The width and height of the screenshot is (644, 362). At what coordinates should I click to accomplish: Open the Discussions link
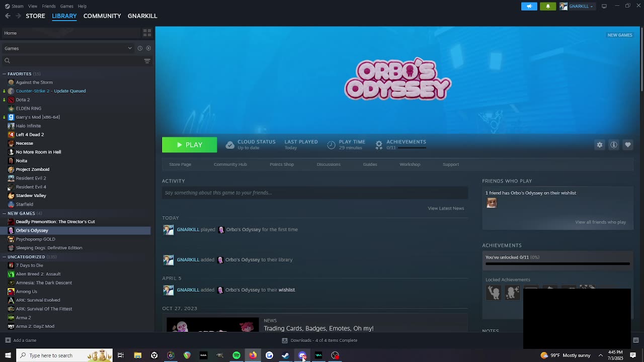[x=329, y=164]
